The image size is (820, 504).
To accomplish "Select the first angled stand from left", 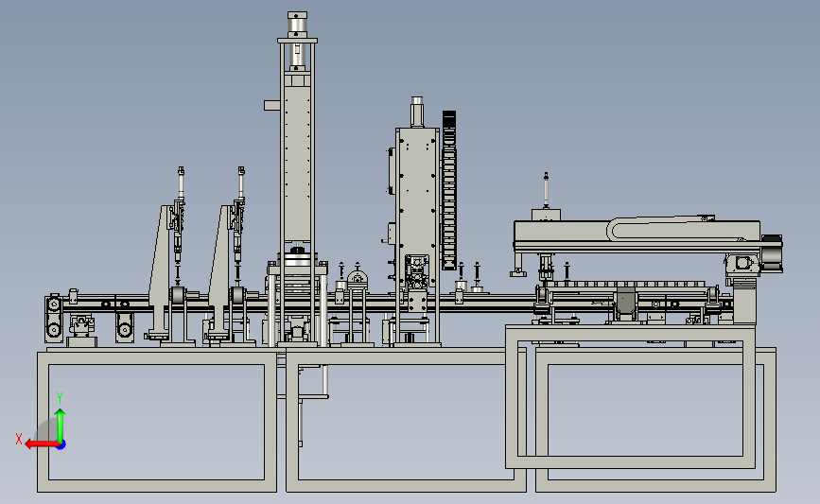I will click(160, 272).
